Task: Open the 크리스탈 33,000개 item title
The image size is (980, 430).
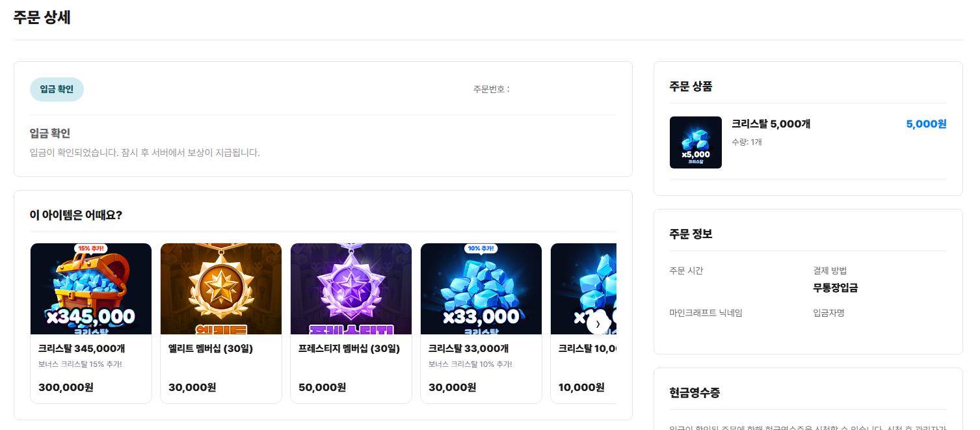Action: click(469, 349)
